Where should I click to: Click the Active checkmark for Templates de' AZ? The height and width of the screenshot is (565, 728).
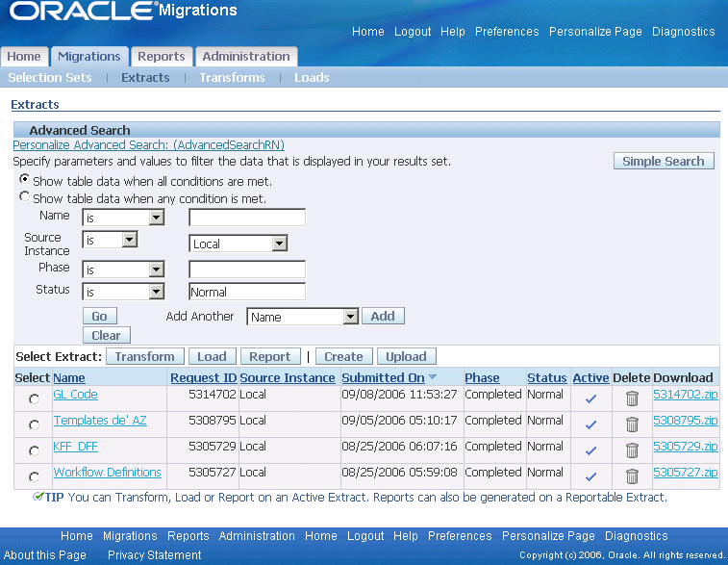[x=590, y=424]
